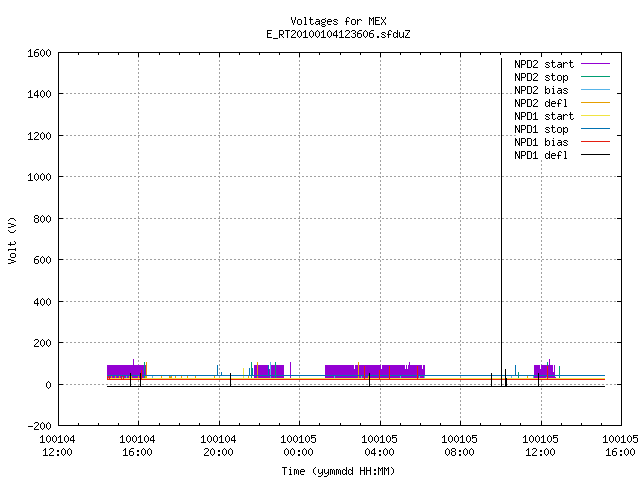Select the E_RT20100104123606.sfduZ file name
640x480 pixels.
338,34
